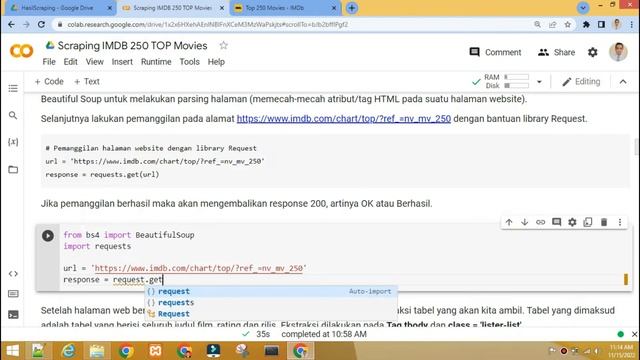Image resolution: width=640 pixels, height=360 pixels.
Task: Delete the cell with trash icon
Action: pyautogui.click(x=604, y=222)
